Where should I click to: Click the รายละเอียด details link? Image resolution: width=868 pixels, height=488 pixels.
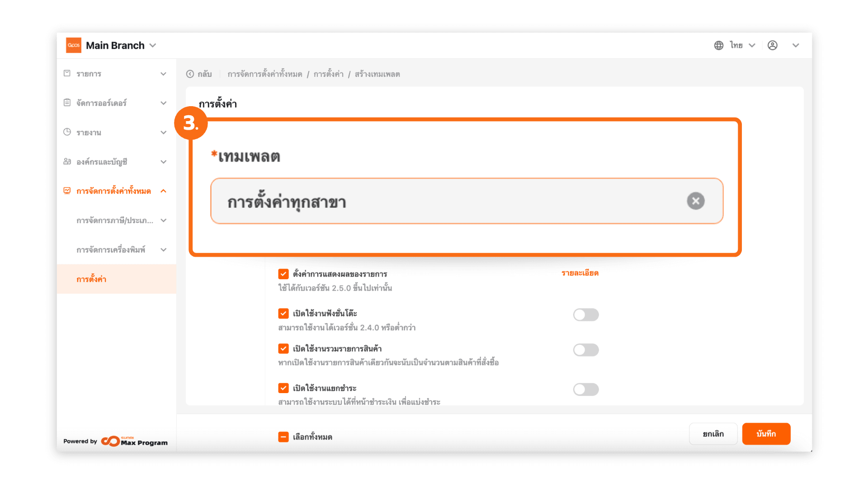(580, 273)
